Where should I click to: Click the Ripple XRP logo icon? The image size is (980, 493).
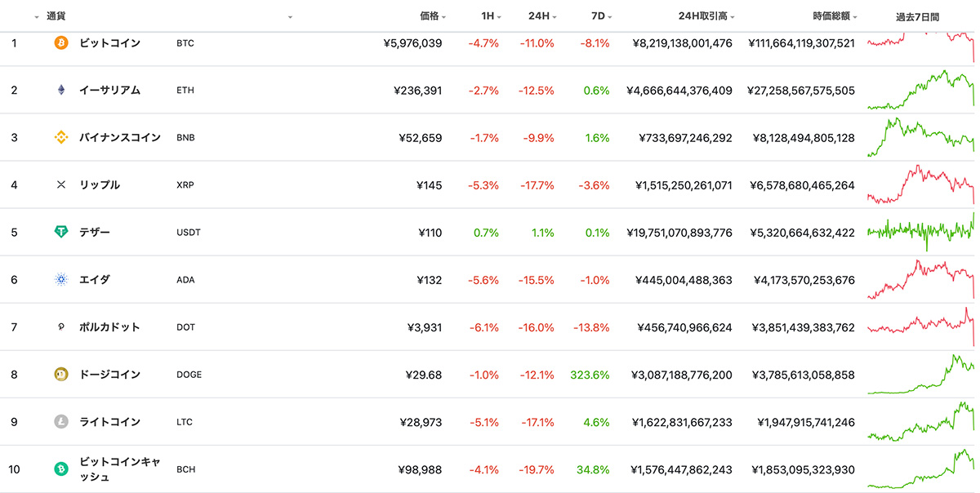(61, 184)
